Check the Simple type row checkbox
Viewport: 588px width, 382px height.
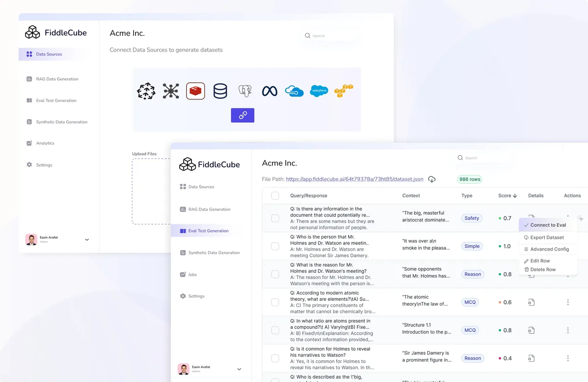tap(275, 246)
